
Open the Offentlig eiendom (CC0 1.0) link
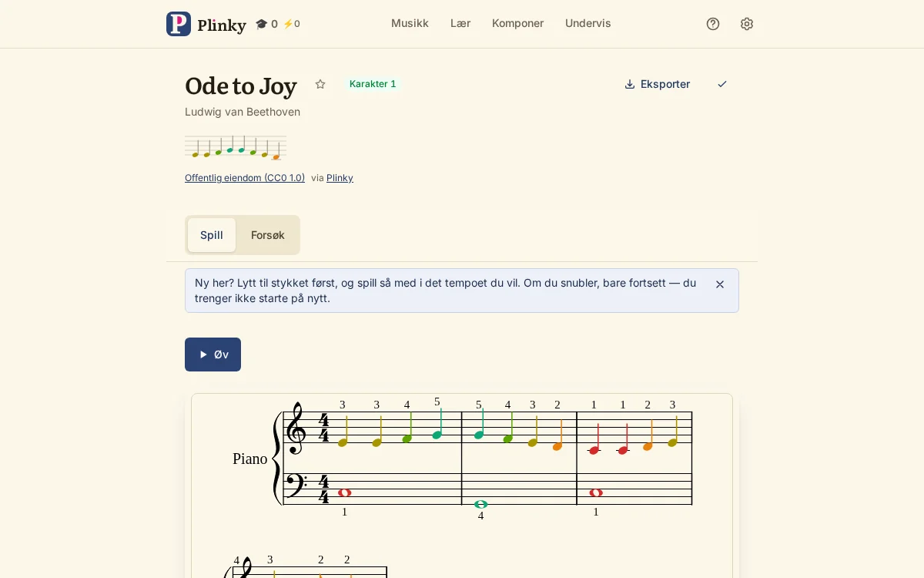click(x=245, y=178)
